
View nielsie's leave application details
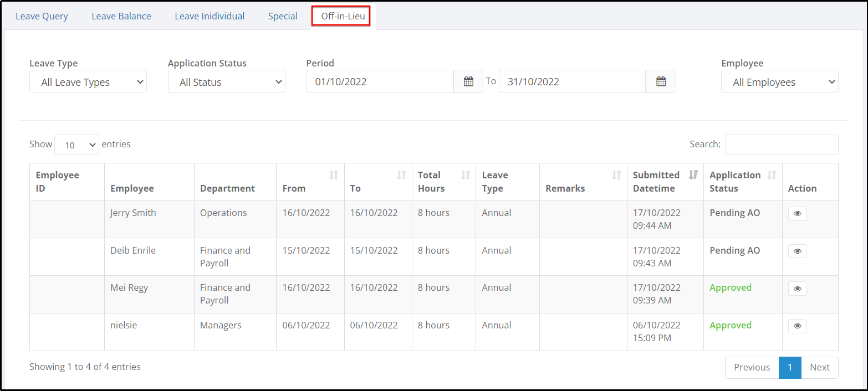pyautogui.click(x=797, y=326)
